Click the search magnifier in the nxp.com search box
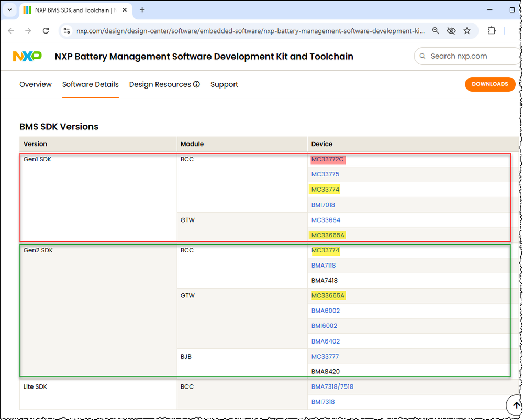The image size is (523, 420). point(422,56)
